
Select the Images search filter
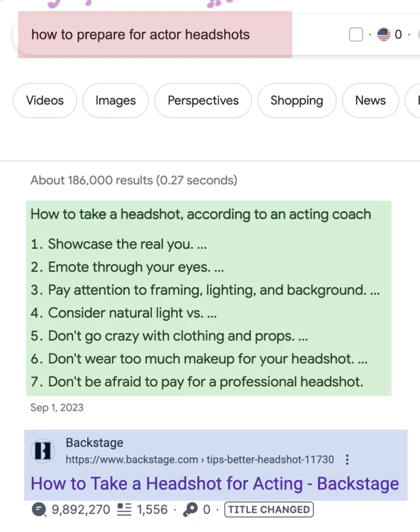(115, 100)
